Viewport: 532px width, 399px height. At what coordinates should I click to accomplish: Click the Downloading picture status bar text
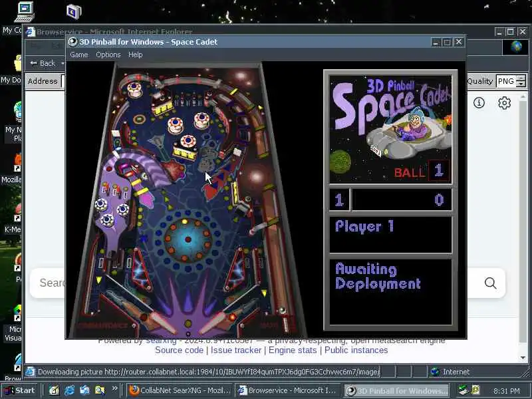coord(208,372)
